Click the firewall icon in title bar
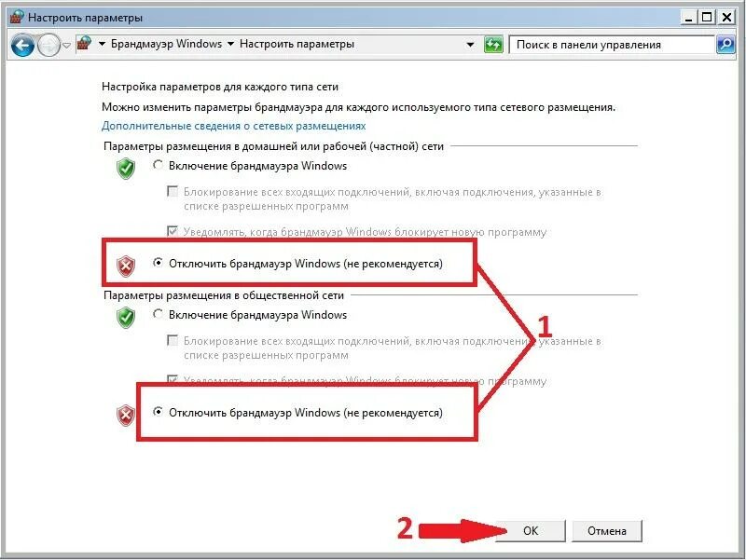Screen dimensions: 746x560 tap(17, 17)
